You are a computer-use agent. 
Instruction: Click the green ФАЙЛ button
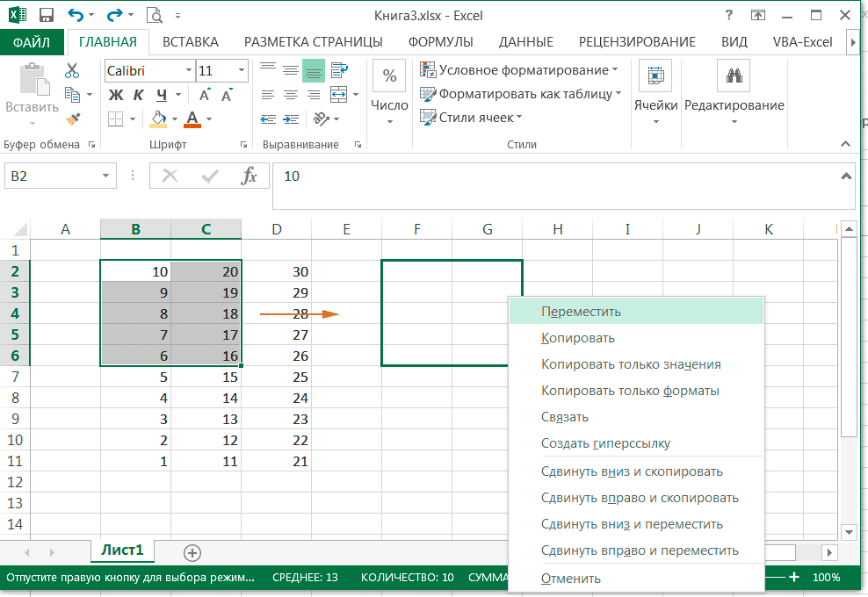(x=32, y=41)
